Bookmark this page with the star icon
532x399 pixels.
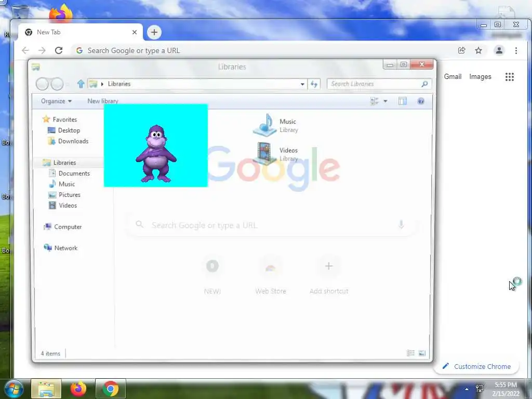tap(478, 50)
